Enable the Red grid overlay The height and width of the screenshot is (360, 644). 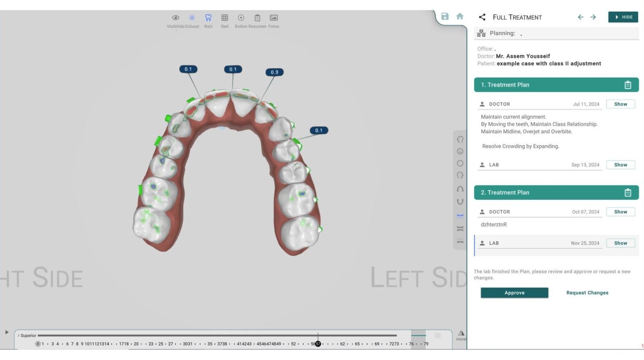point(225,18)
